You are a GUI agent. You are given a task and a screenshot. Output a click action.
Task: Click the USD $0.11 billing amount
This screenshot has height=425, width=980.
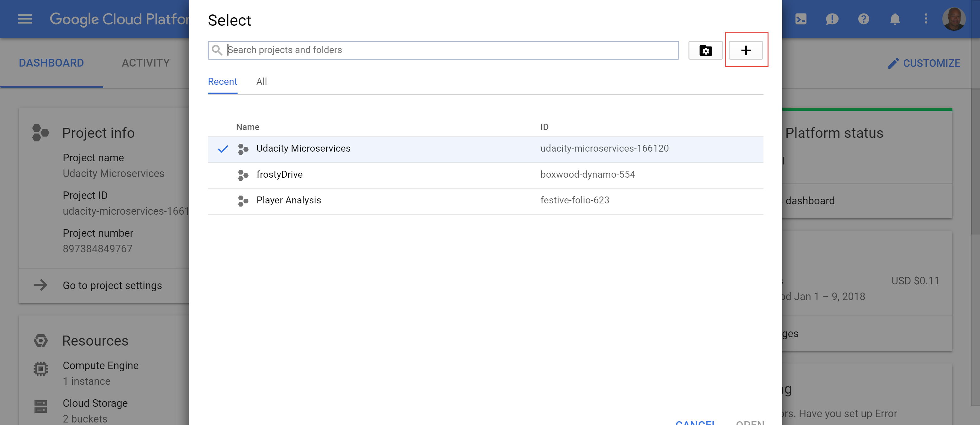pyautogui.click(x=915, y=281)
